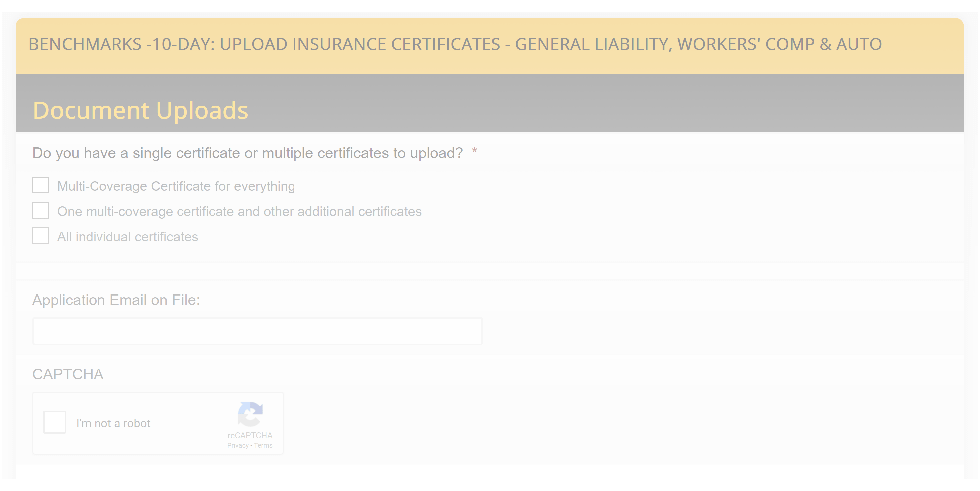The height and width of the screenshot is (491, 980).
Task: Click the reCAPTCHA logo icon
Action: [250, 414]
